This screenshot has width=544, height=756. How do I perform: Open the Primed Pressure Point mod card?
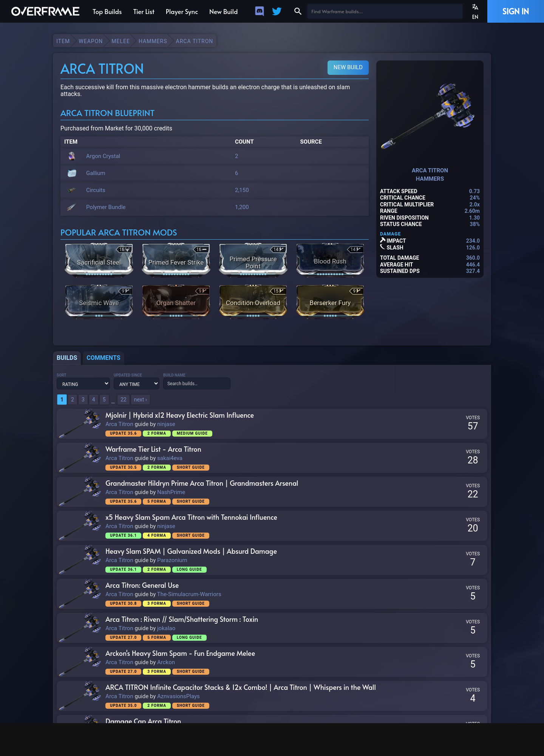(x=253, y=260)
